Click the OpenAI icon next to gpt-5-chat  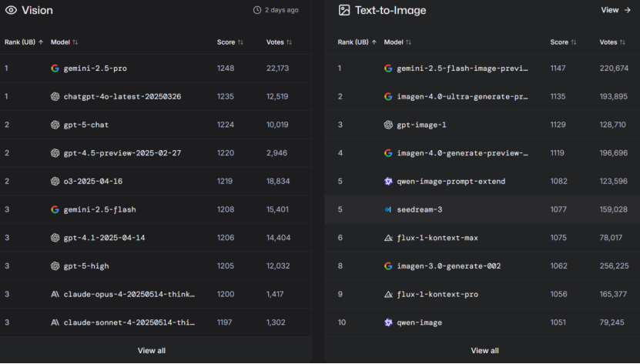[x=55, y=125]
